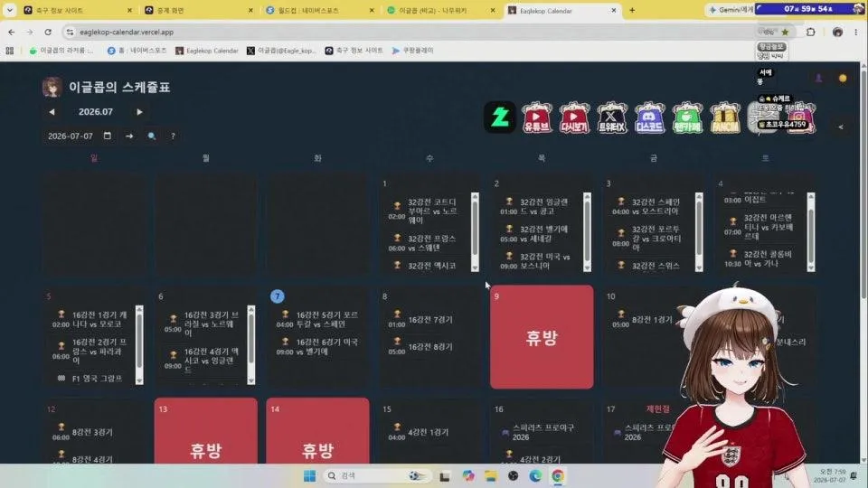Image resolution: width=868 pixels, height=488 pixels.
Task: Select today's date badge 7
Action: point(278,296)
